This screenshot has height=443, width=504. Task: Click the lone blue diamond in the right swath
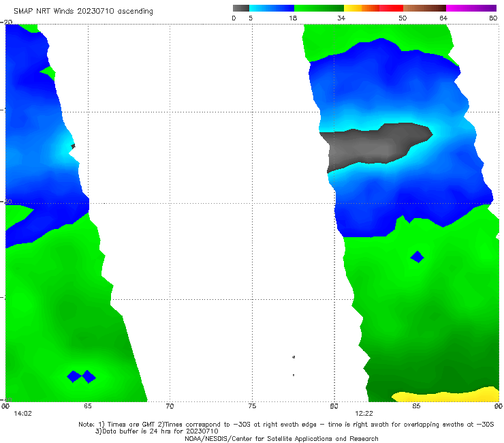[x=418, y=257]
